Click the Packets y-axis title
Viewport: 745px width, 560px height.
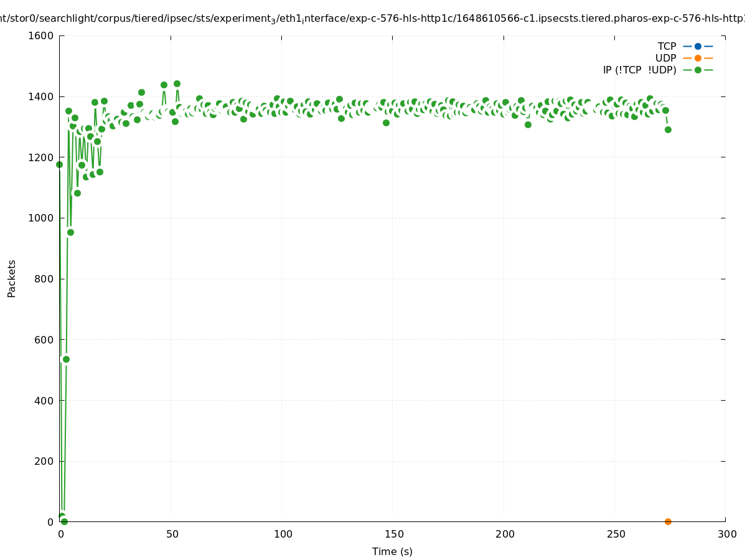pos(12,278)
